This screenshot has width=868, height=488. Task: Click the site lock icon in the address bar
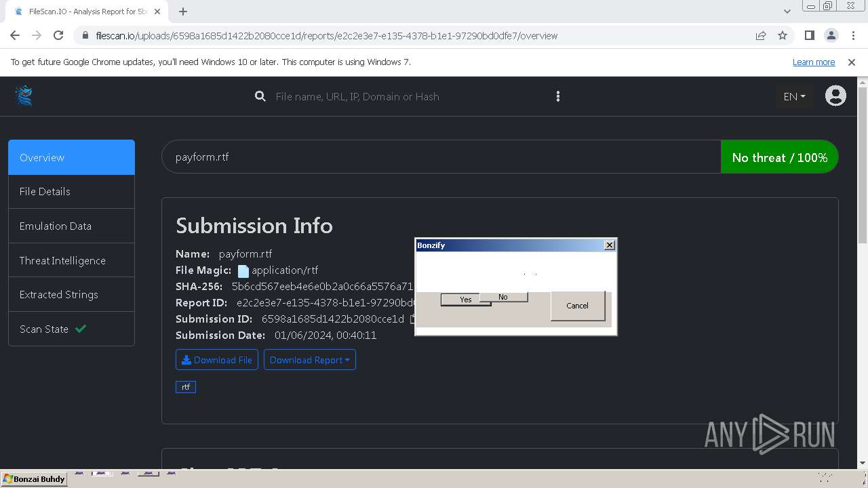[x=85, y=36]
